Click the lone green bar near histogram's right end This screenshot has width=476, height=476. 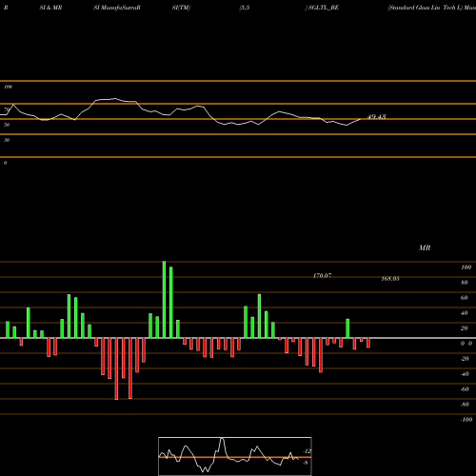(x=347, y=328)
